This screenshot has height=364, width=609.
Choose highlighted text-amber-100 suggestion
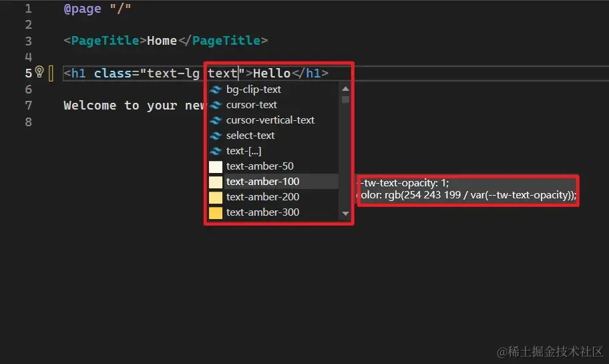point(273,182)
